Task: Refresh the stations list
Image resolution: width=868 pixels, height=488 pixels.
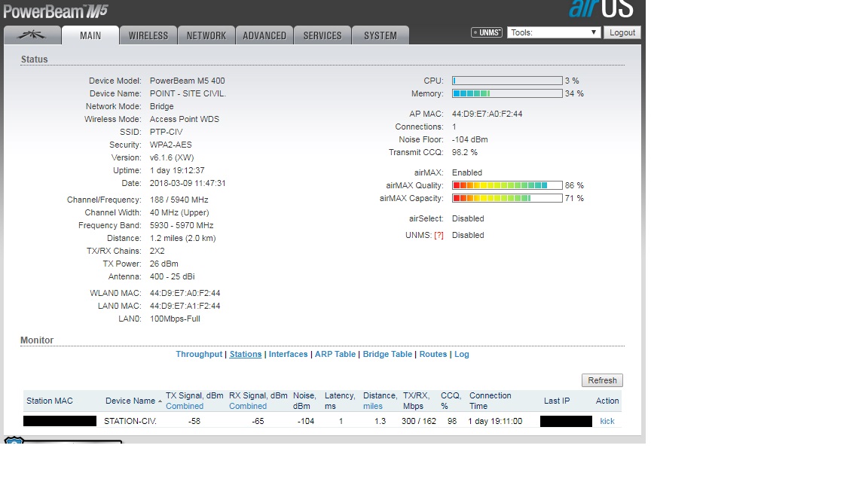Action: pyautogui.click(x=602, y=380)
